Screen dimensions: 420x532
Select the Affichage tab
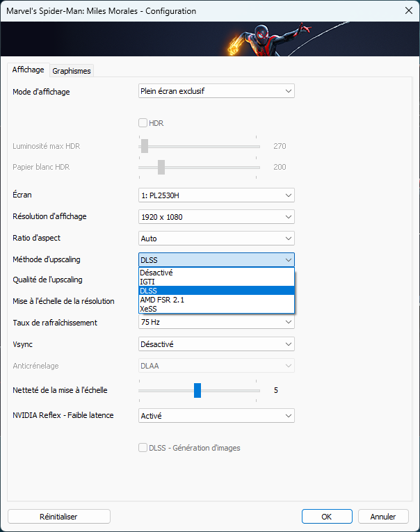[x=29, y=70]
